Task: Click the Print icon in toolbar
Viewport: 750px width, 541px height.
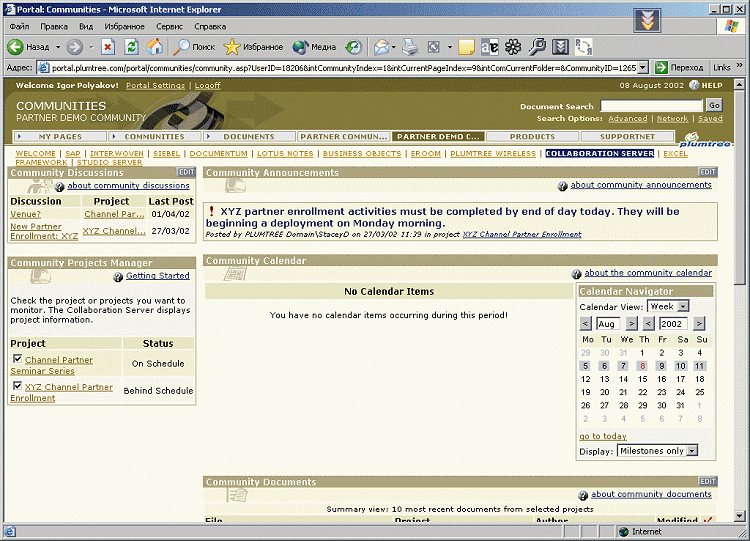Action: pyautogui.click(x=410, y=47)
